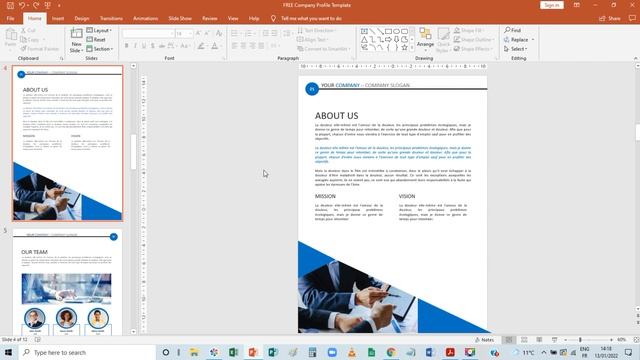The height and width of the screenshot is (360, 640).
Task: Switch to the Animations tab
Action: click(x=145, y=18)
